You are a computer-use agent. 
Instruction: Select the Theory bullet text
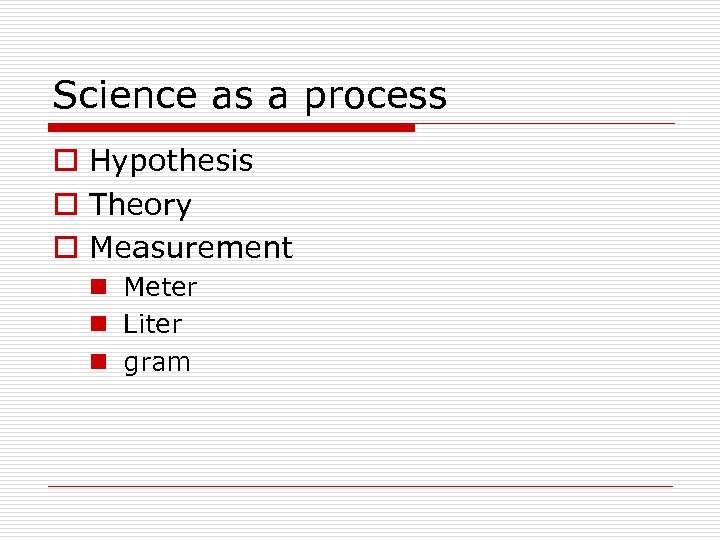tap(141, 205)
